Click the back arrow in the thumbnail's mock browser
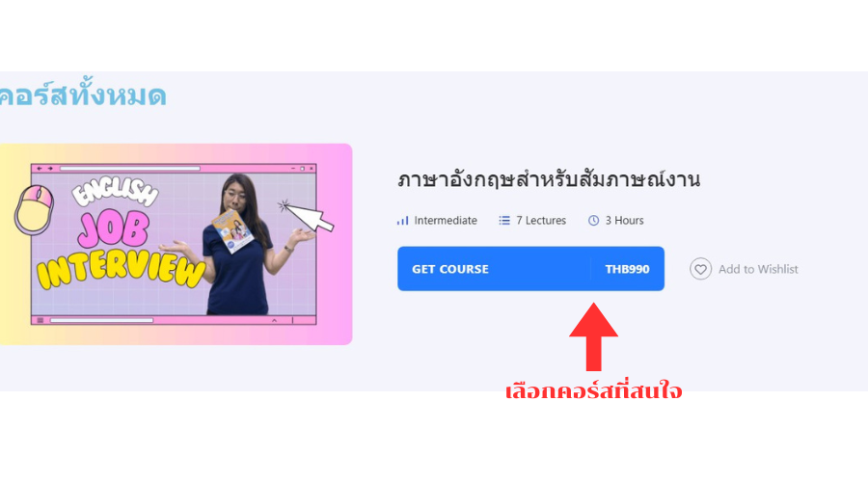Screen dimensions: 868x482 [40, 169]
